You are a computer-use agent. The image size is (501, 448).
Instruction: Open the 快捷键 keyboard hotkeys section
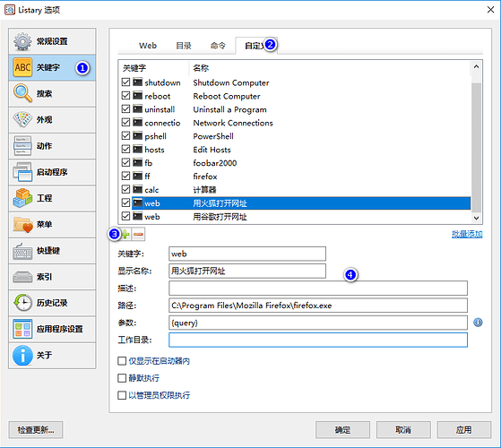[x=52, y=251]
